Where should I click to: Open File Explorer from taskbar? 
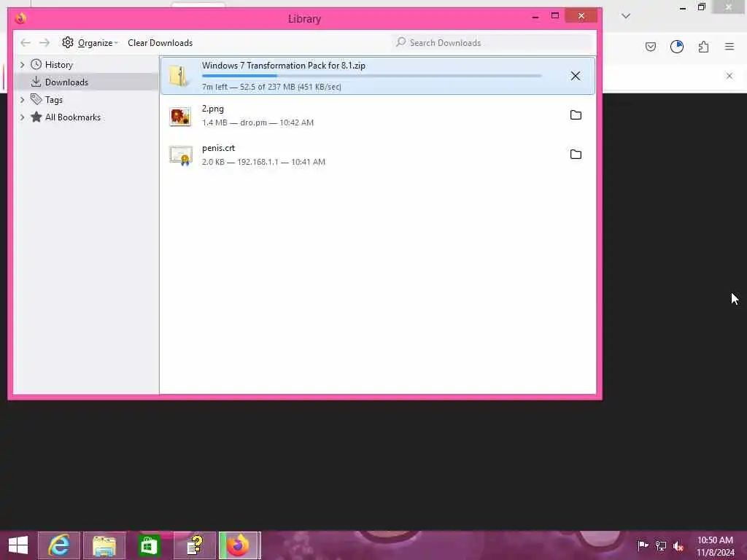click(104, 545)
